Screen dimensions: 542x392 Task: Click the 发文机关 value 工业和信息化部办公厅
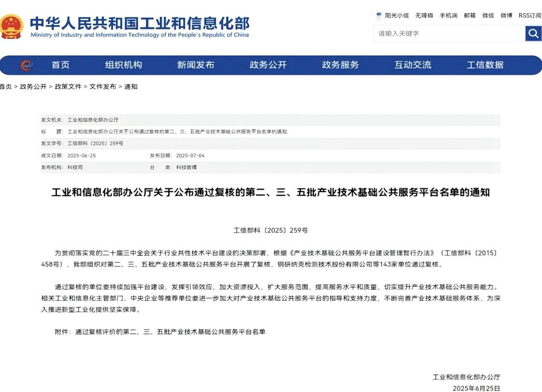coord(93,120)
